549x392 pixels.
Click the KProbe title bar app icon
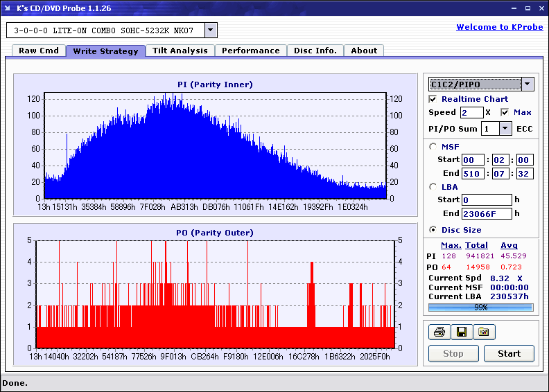[x=9, y=8]
